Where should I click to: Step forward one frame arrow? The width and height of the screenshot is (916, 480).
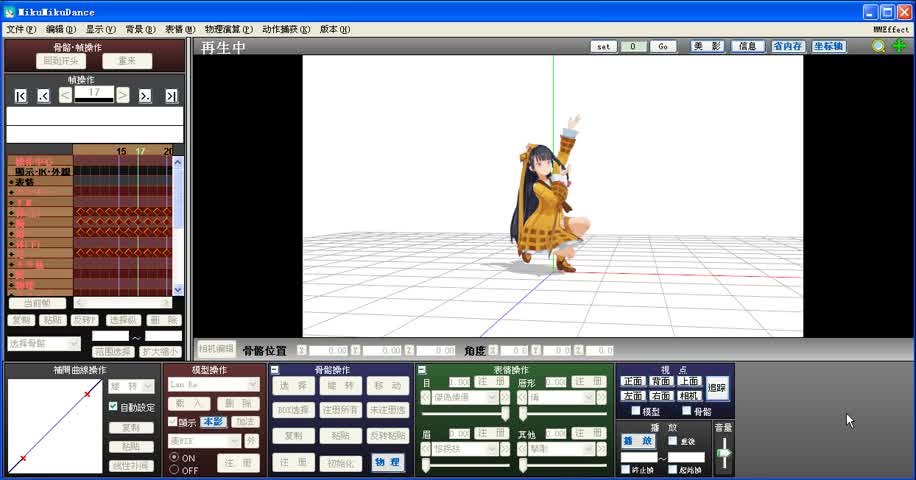(123, 95)
